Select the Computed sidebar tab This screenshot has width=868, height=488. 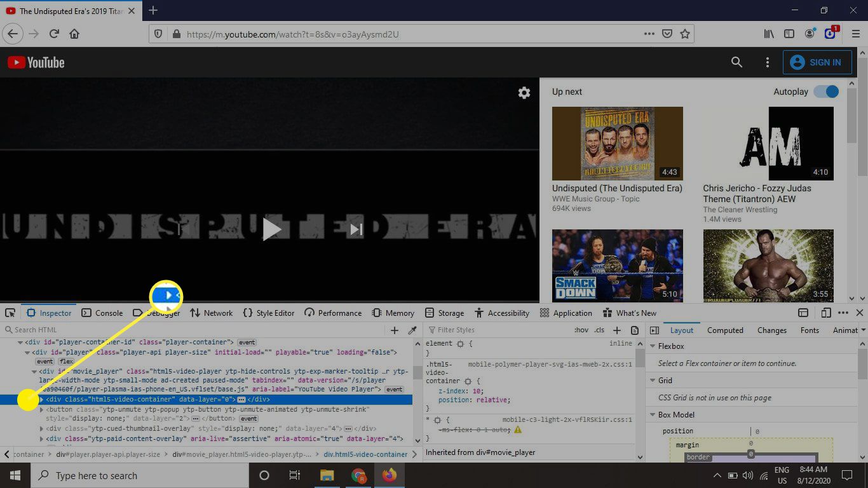pyautogui.click(x=725, y=330)
